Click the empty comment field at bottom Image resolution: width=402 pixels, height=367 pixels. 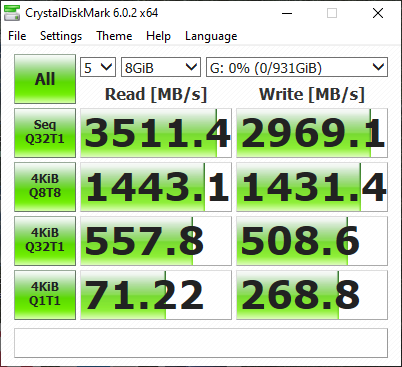(201, 343)
